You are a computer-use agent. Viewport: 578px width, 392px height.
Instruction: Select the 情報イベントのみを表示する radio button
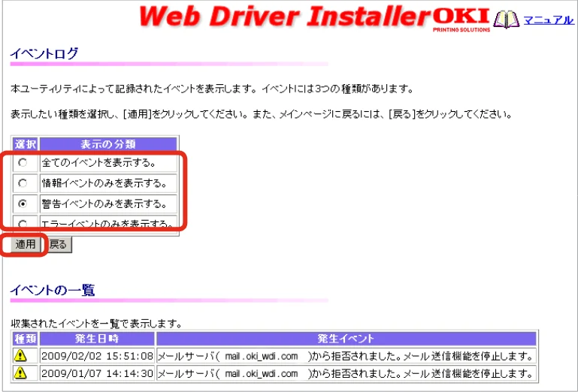click(x=23, y=182)
